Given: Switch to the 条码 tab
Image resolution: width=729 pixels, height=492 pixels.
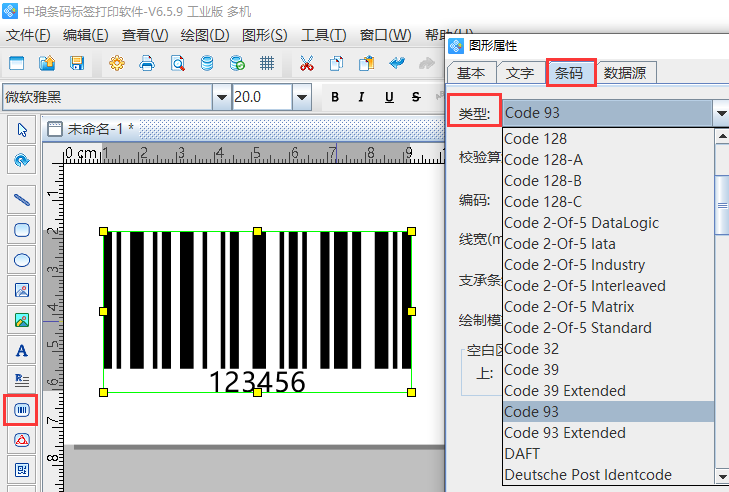Looking at the screenshot, I should click(571, 73).
